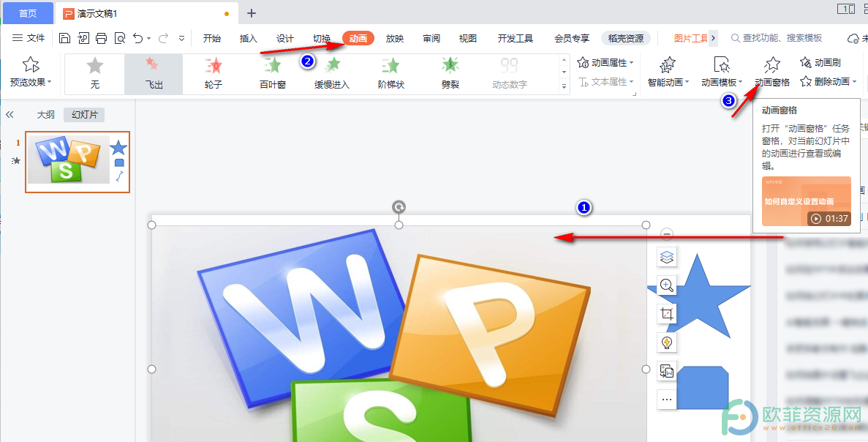Click the layers floating tool icon
Screen dimensions: 868x442
coord(667,257)
